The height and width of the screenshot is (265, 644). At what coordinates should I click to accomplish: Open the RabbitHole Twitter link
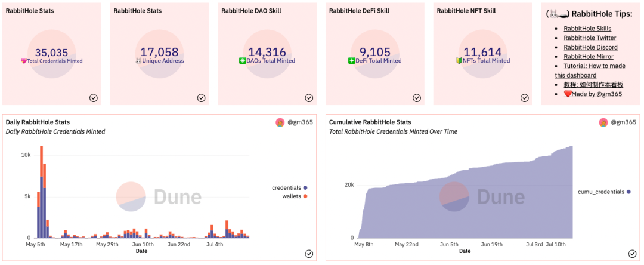[x=590, y=38]
